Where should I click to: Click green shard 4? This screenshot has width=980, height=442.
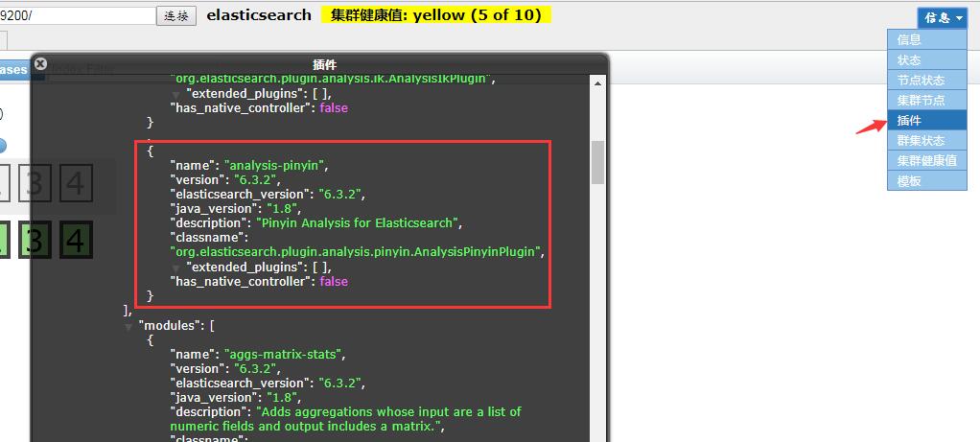tap(77, 240)
